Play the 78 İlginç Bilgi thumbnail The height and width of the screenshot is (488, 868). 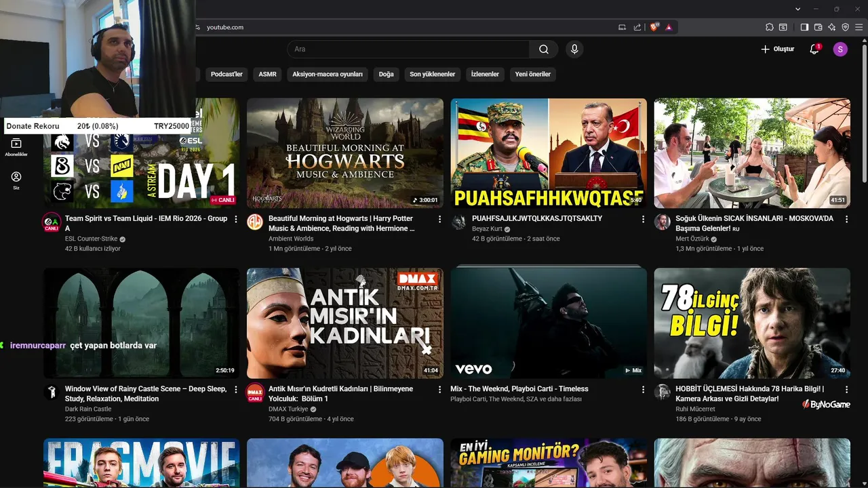(752, 323)
